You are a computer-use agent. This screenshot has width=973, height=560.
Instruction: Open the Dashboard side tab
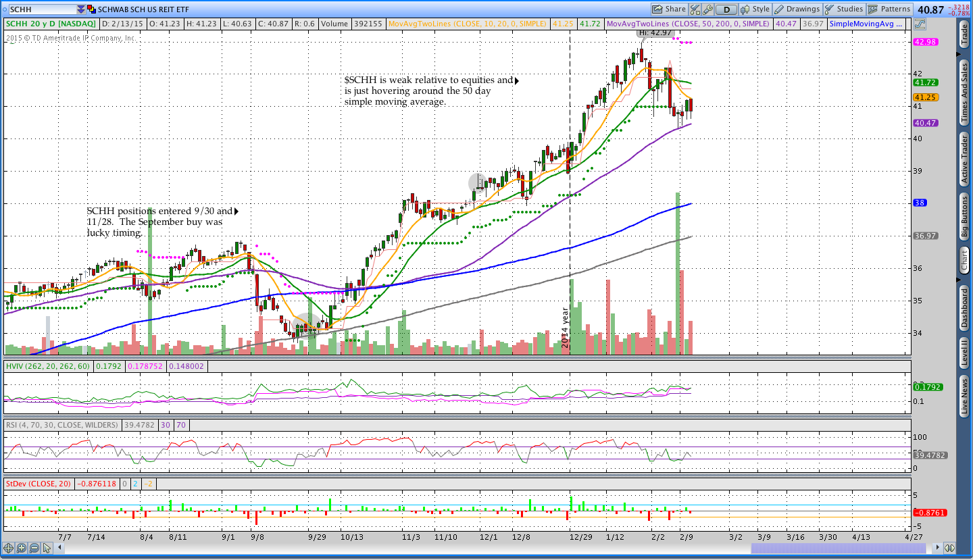point(964,308)
